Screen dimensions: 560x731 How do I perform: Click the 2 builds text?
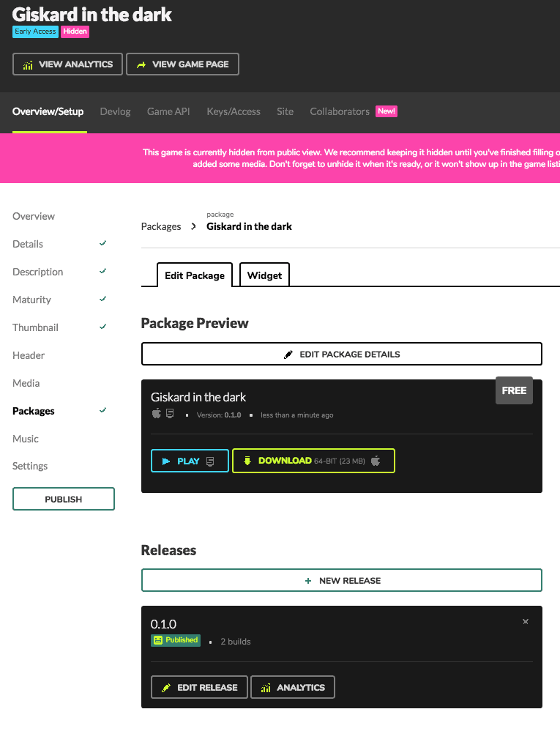(236, 642)
